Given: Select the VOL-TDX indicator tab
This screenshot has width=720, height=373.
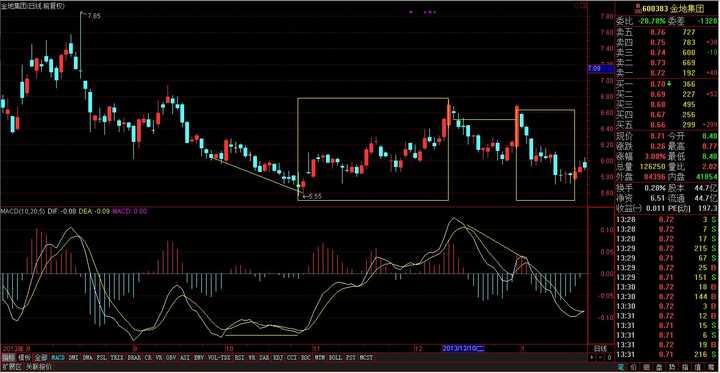Looking at the screenshot, I should click(x=219, y=357).
